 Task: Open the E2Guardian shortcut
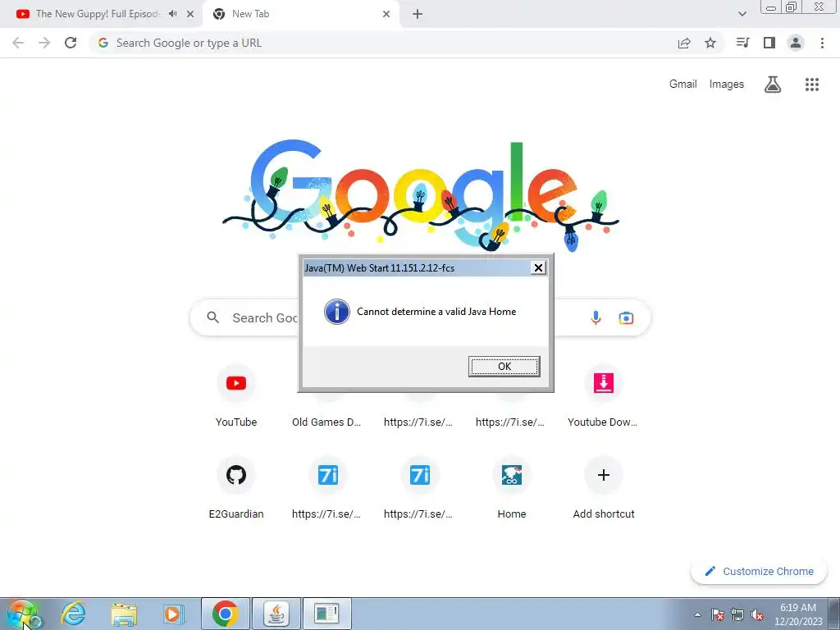tap(236, 487)
